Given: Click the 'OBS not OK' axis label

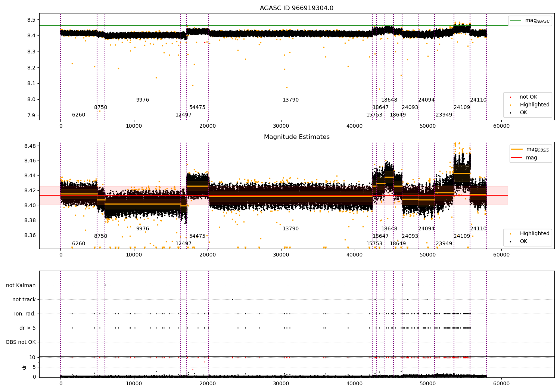Looking at the screenshot, I should 21,342.
